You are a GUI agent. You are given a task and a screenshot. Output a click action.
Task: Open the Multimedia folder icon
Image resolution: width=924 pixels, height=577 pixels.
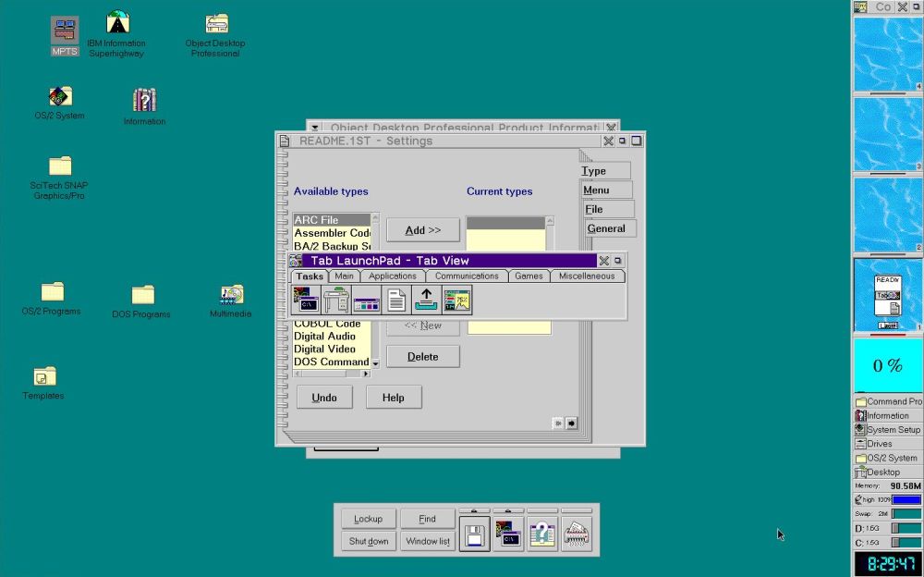(230, 301)
